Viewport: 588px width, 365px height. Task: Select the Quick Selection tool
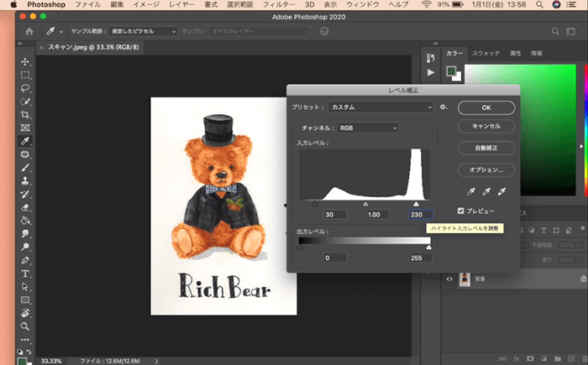click(25, 102)
